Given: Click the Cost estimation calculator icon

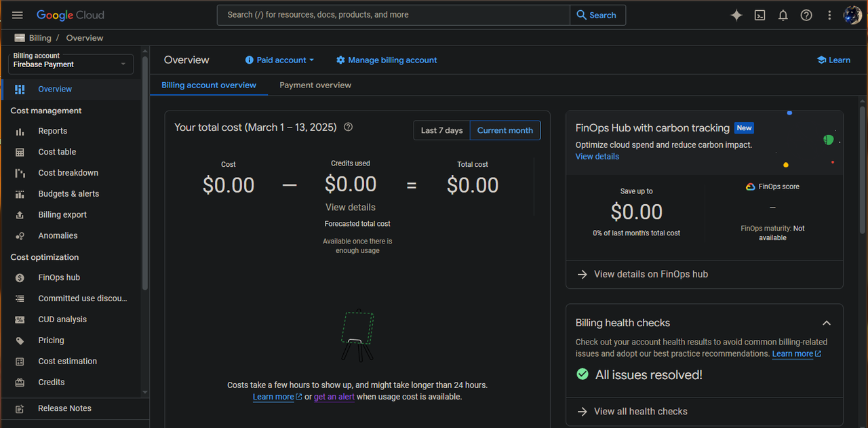Looking at the screenshot, I should pyautogui.click(x=20, y=362).
